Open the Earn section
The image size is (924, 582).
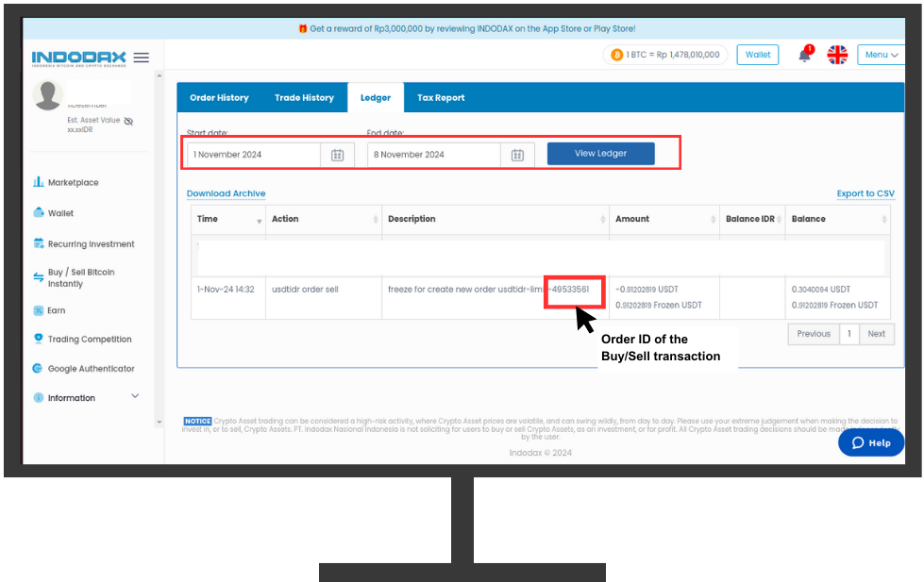pos(56,310)
